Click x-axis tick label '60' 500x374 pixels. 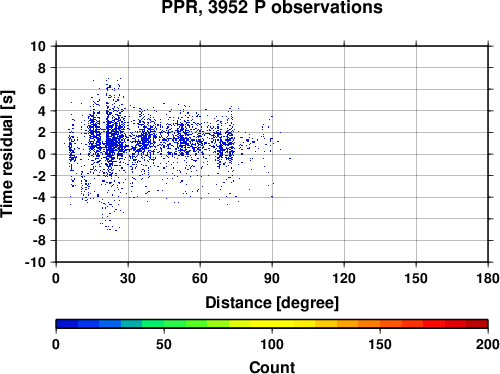[200, 278]
